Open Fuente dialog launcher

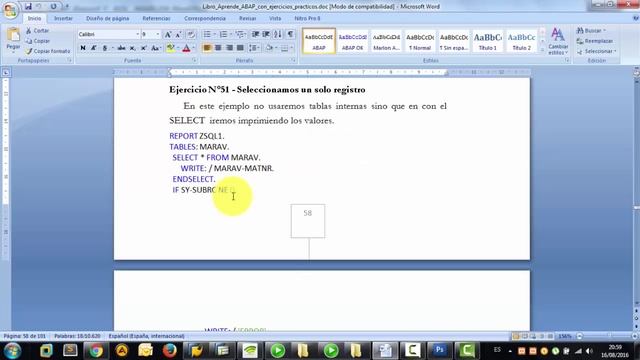194,60
